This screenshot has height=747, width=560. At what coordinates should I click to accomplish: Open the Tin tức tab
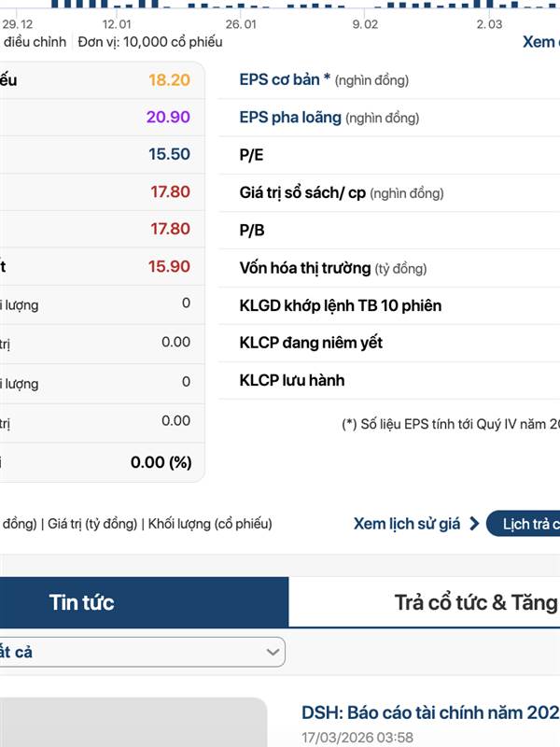[144, 602]
